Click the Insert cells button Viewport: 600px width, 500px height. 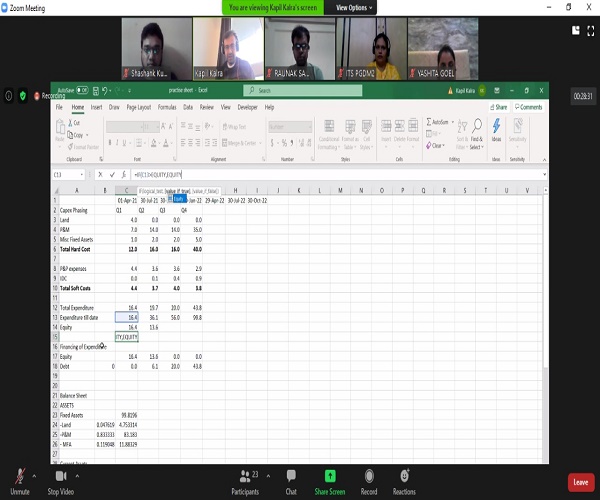click(386, 132)
